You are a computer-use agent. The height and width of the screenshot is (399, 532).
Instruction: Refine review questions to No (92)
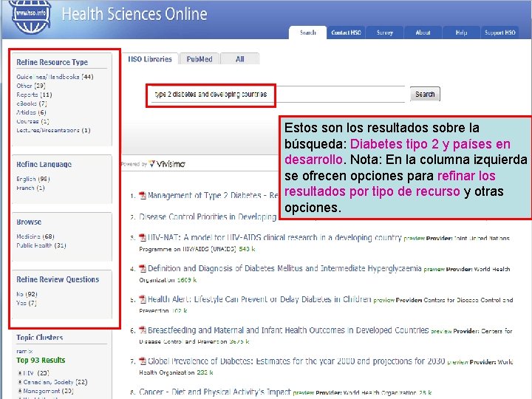tap(27, 294)
